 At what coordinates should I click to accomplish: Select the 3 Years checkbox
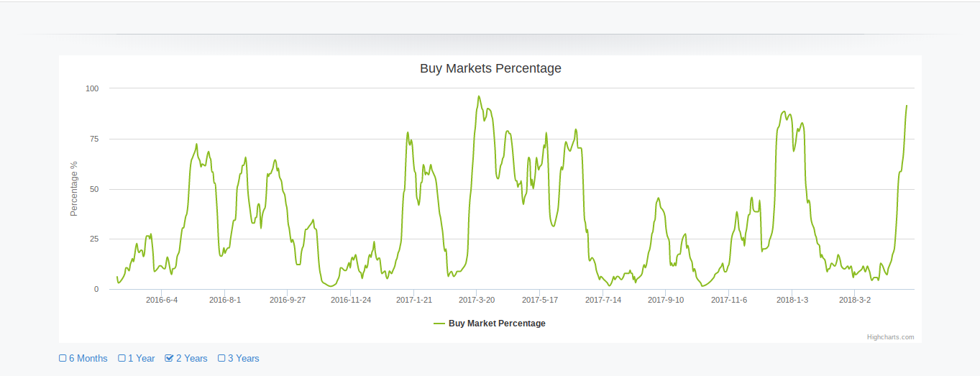click(x=221, y=358)
